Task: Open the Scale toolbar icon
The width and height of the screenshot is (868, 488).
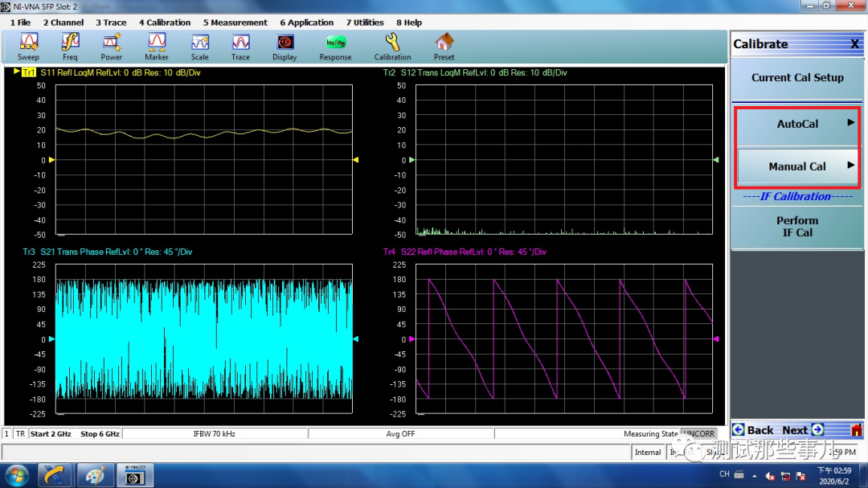Action: pyautogui.click(x=200, y=47)
